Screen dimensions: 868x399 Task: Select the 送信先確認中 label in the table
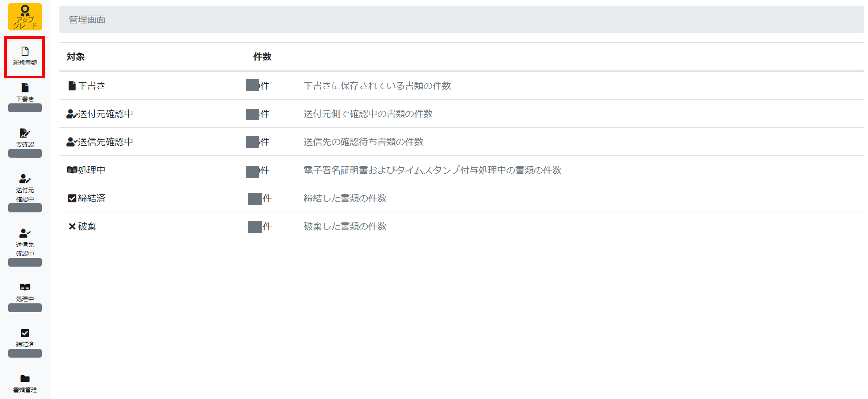[x=106, y=142]
